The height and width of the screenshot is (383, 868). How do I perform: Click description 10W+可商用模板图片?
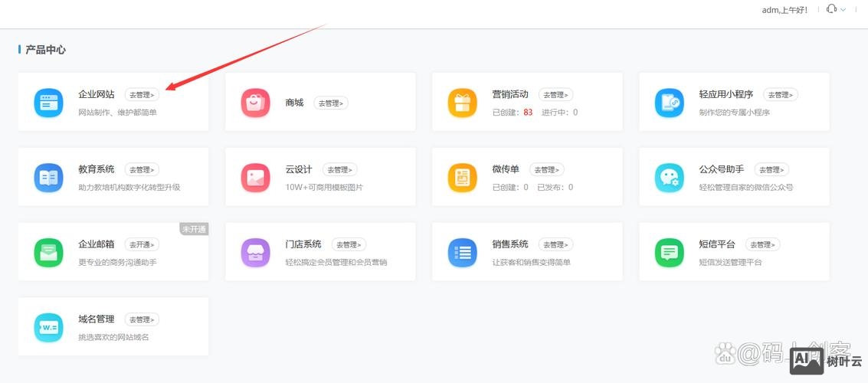(x=324, y=187)
